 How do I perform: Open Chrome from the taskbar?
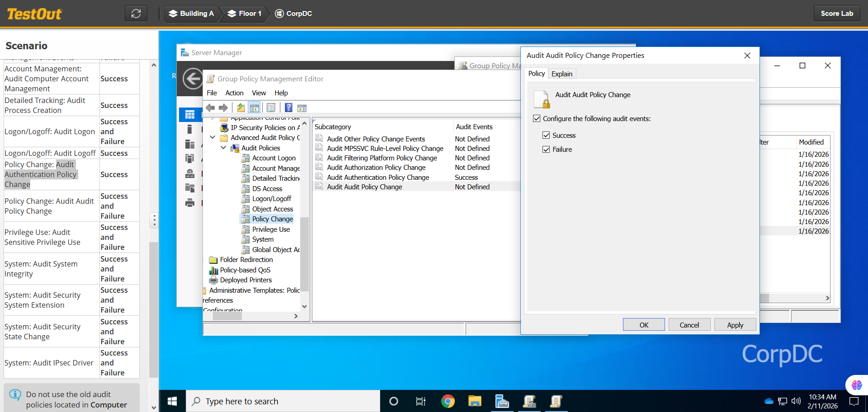tap(448, 401)
